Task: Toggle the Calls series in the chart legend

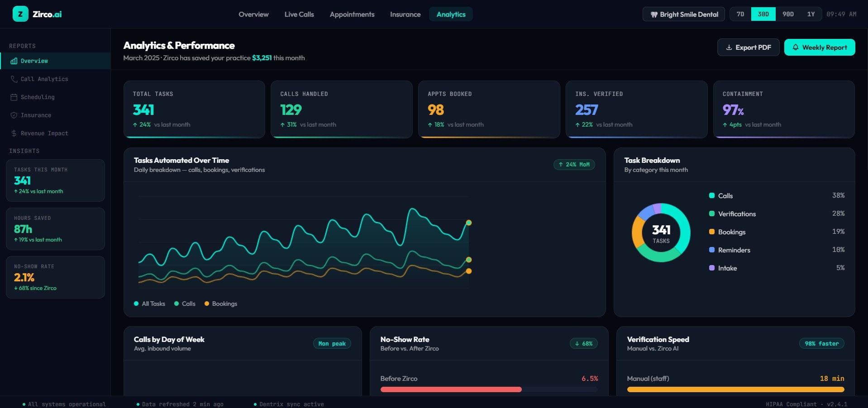Action: click(185, 304)
